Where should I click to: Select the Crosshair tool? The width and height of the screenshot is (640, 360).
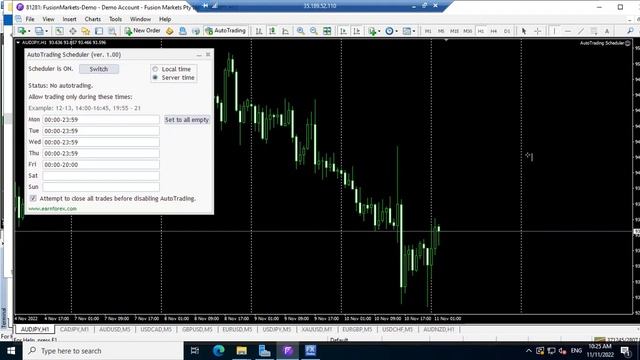tap(538, 31)
